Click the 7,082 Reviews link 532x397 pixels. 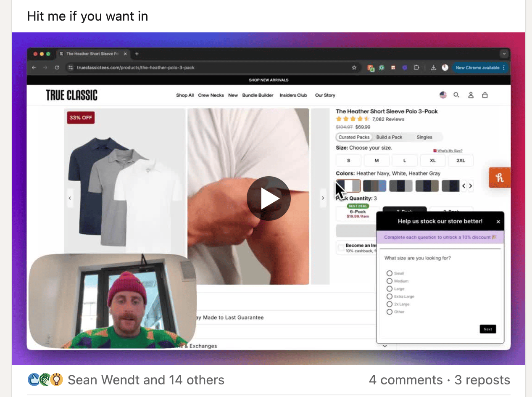click(x=388, y=119)
